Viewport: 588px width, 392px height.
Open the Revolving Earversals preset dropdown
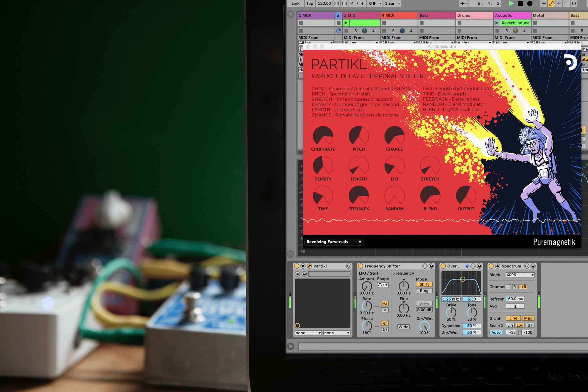click(x=334, y=242)
